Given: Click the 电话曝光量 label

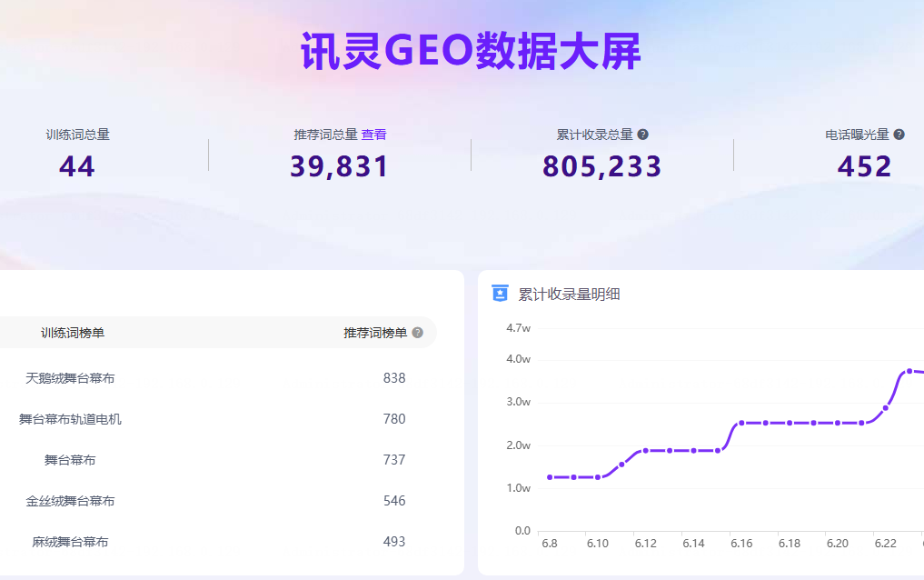Looking at the screenshot, I should pos(858,135).
